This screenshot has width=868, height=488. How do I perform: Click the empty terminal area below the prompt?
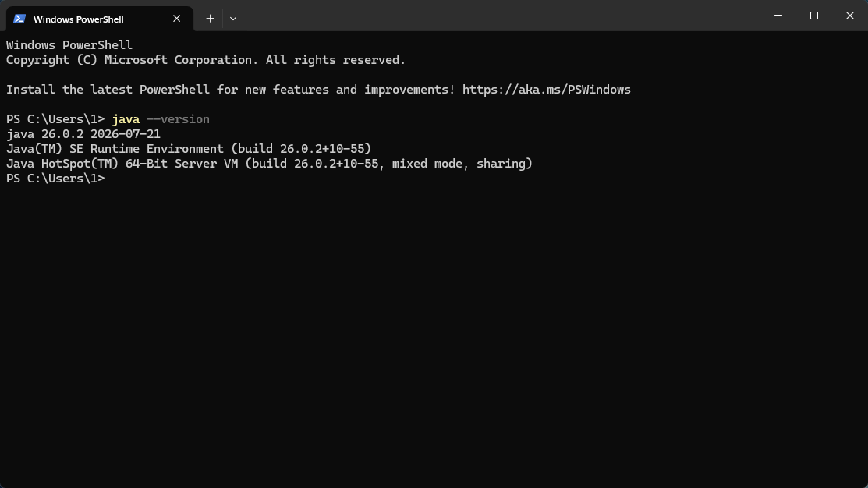coord(434,332)
